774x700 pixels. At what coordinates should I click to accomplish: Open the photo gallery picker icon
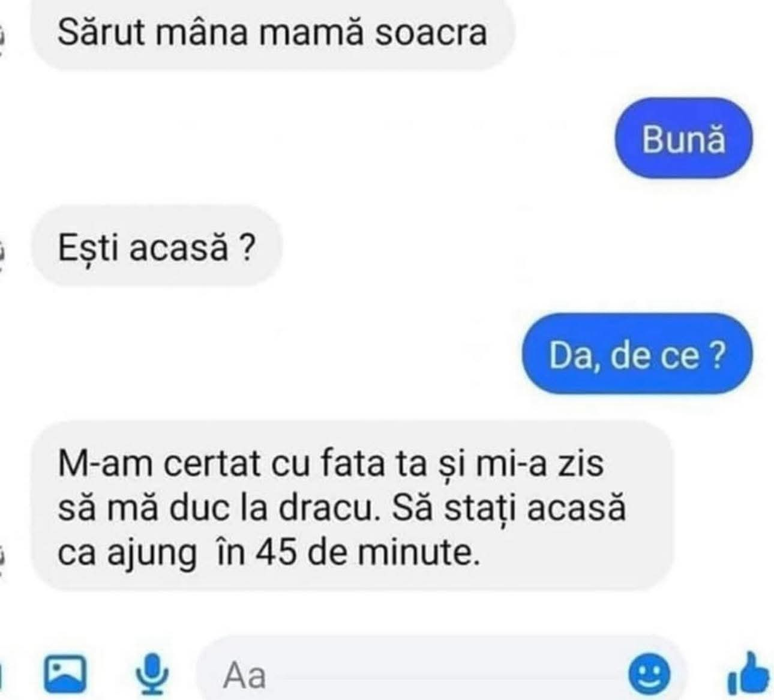pos(65,674)
